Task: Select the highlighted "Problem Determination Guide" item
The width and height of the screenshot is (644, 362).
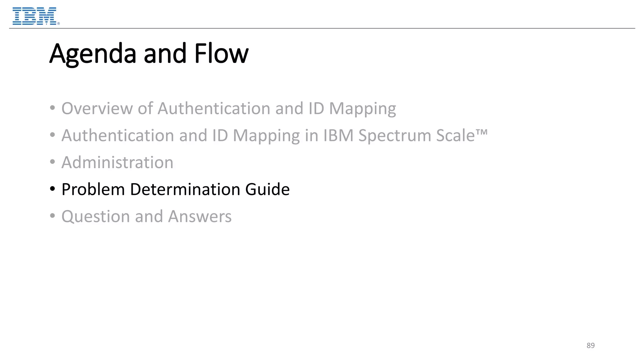Action: tap(175, 189)
